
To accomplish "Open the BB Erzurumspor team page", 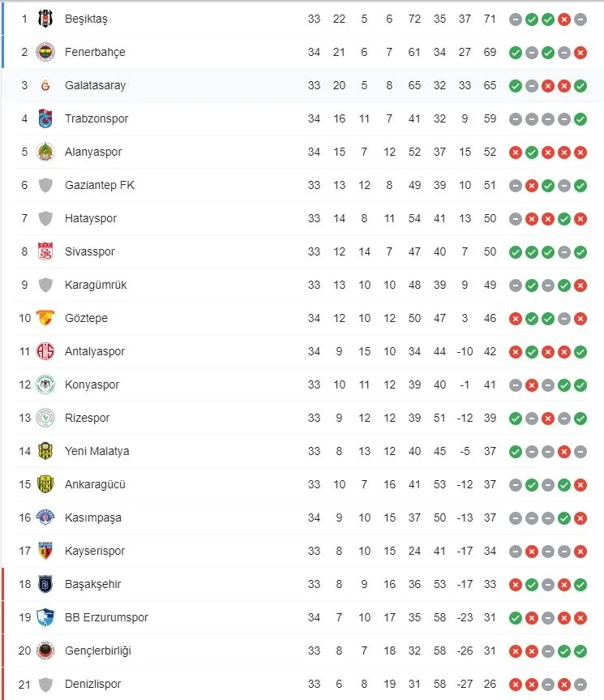I will click(x=106, y=617).
